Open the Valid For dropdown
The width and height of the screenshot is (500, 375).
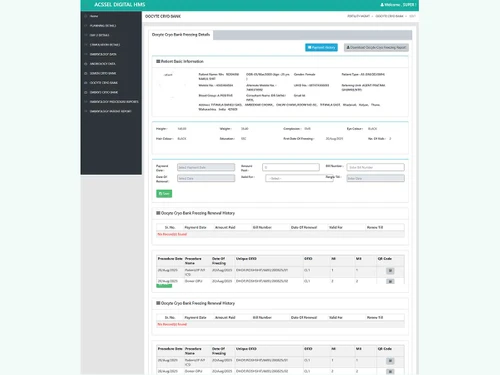(299, 178)
